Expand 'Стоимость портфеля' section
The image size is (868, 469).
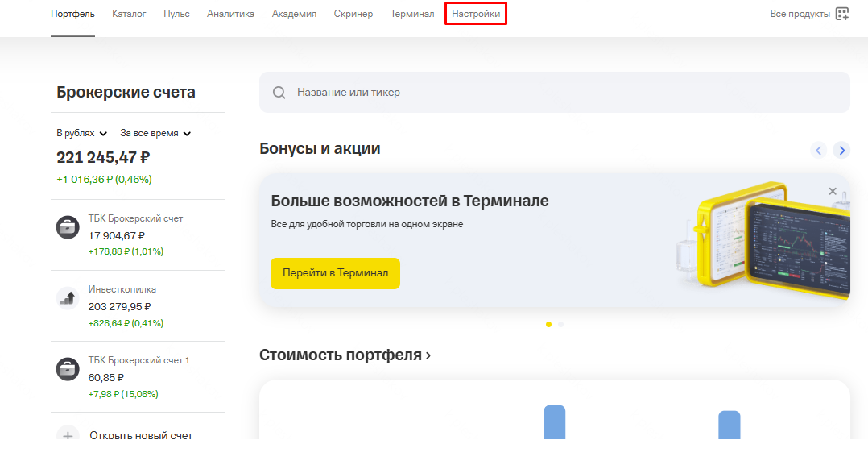click(345, 355)
